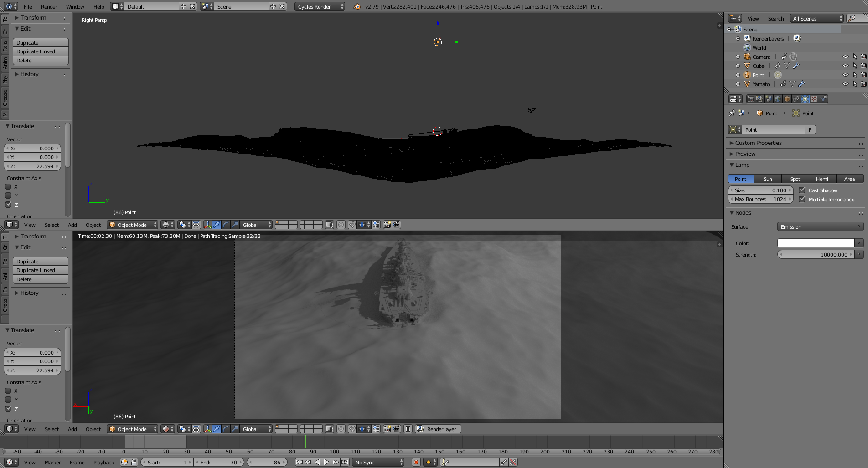Jump to the last frame of timeline

(x=345, y=462)
